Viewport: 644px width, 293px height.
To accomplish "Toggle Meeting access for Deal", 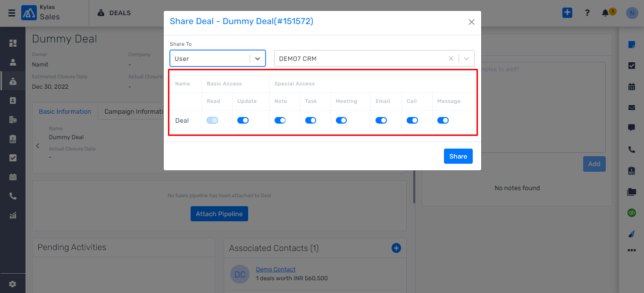I will pyautogui.click(x=342, y=120).
